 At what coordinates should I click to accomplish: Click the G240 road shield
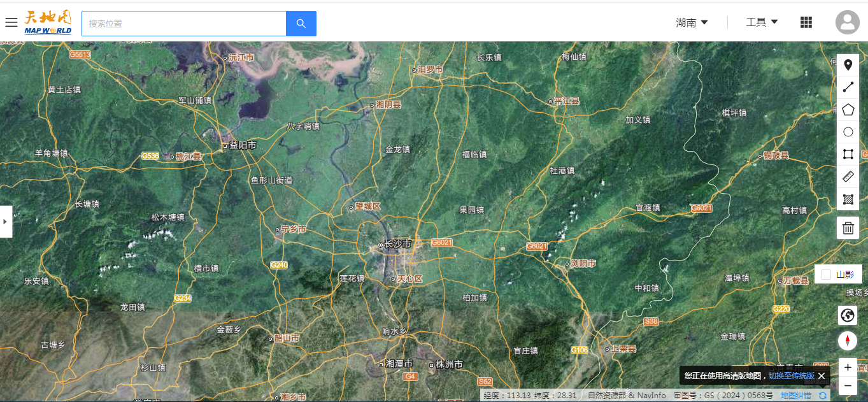pos(279,265)
